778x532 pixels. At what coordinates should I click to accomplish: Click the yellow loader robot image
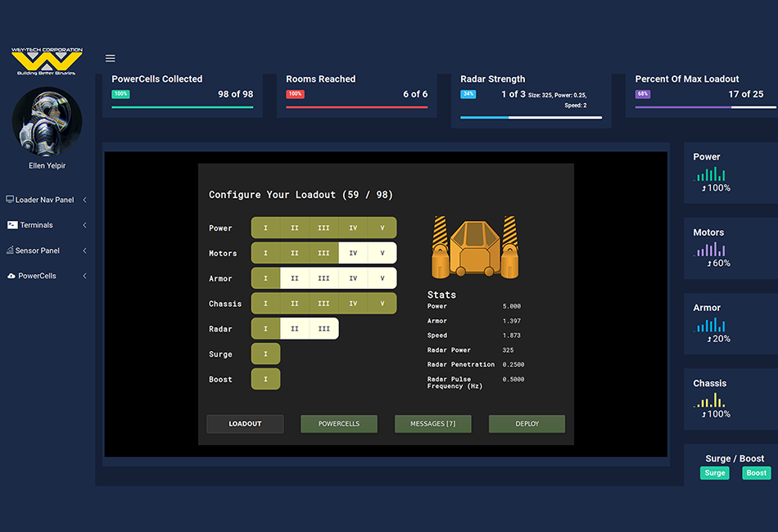click(x=475, y=247)
